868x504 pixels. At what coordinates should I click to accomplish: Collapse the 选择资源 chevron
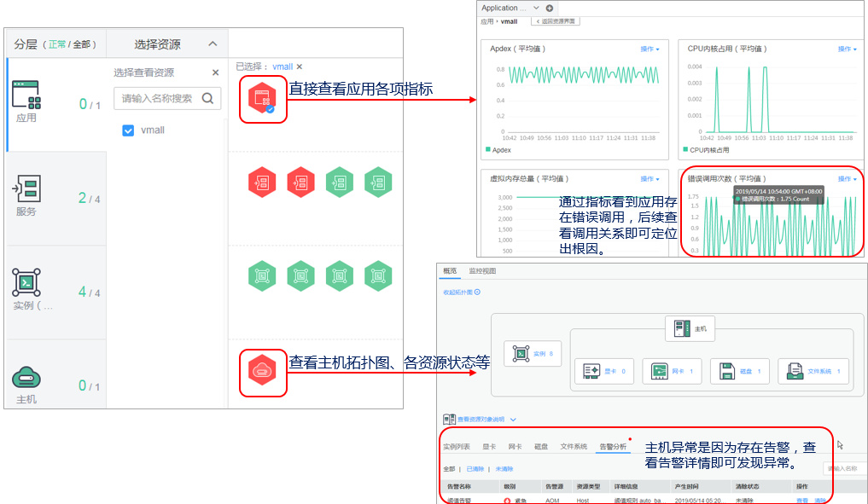213,43
